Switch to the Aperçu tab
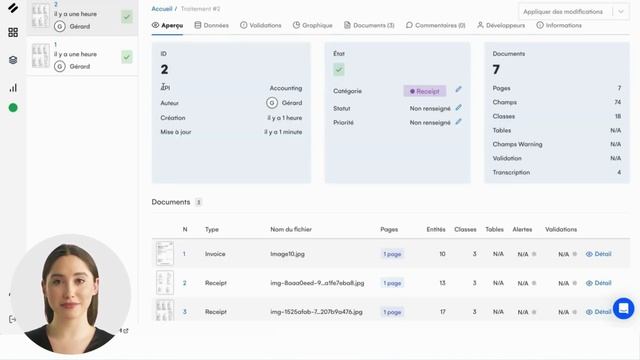The height and width of the screenshot is (360, 640). (x=167, y=25)
